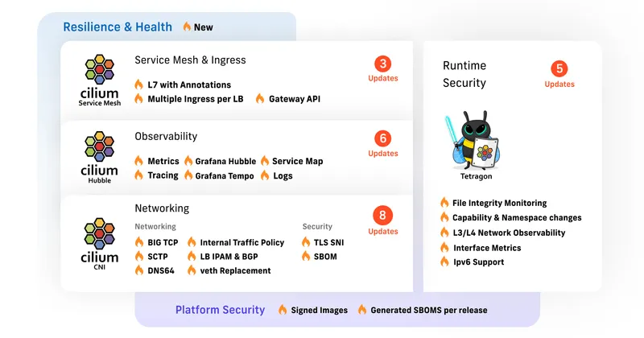Click the Multiple Ingress per LB text

coord(196,99)
